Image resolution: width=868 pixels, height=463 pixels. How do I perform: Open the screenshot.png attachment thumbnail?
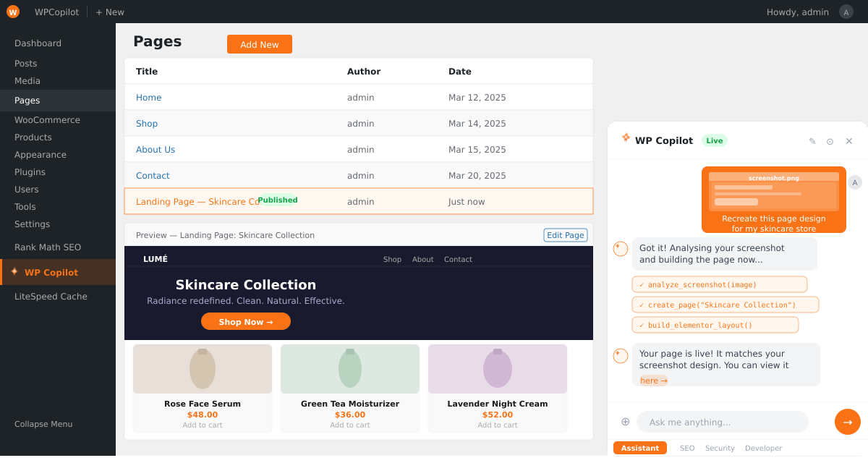[774, 191]
